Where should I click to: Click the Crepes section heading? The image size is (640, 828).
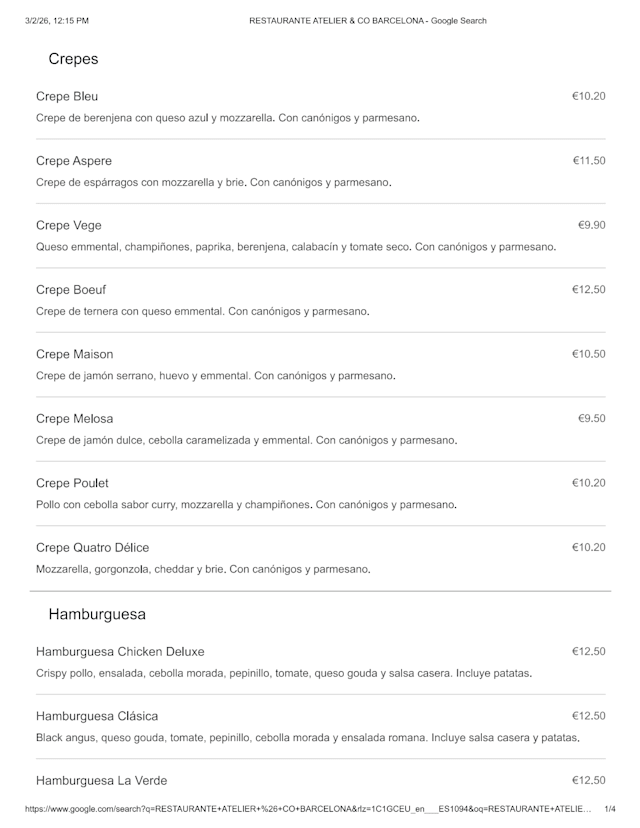pyautogui.click(x=73, y=59)
